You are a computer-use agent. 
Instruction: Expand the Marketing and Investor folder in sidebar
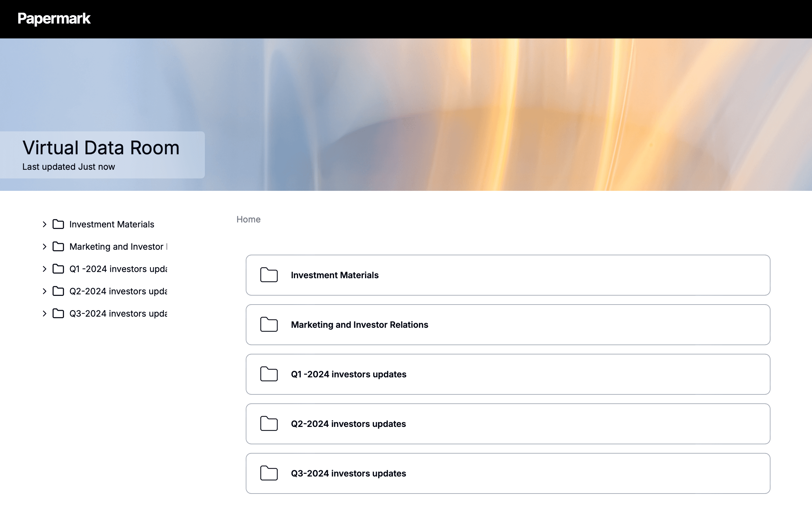pyautogui.click(x=44, y=247)
